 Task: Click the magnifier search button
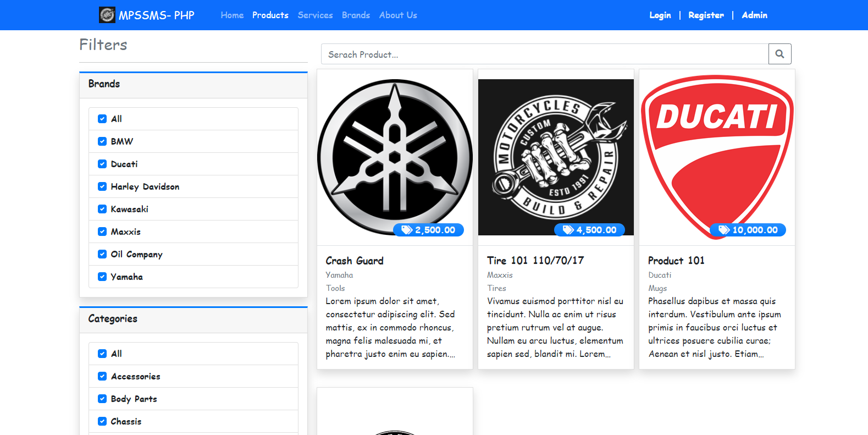click(779, 54)
